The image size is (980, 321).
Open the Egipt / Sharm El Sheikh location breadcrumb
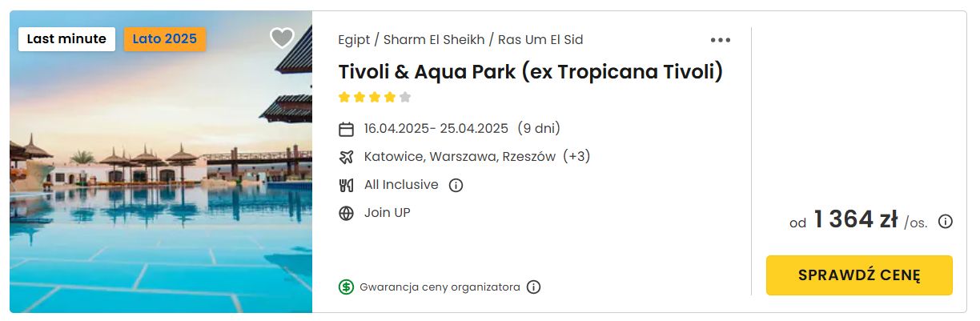tap(460, 39)
